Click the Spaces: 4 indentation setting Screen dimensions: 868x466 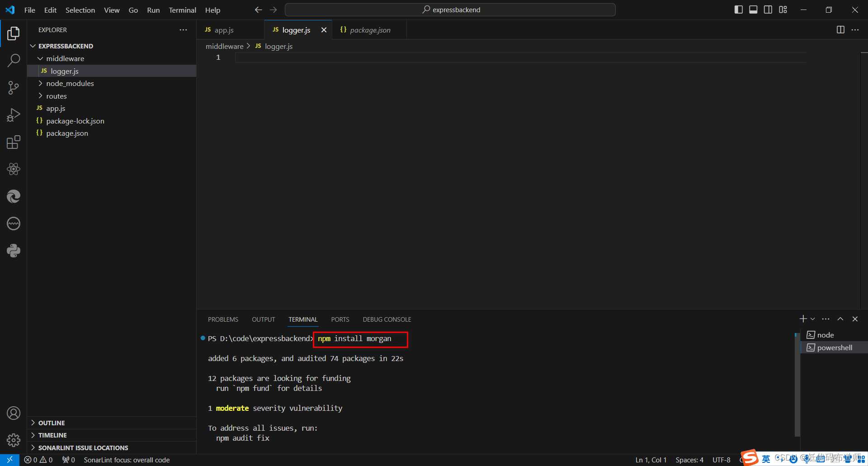click(x=689, y=460)
